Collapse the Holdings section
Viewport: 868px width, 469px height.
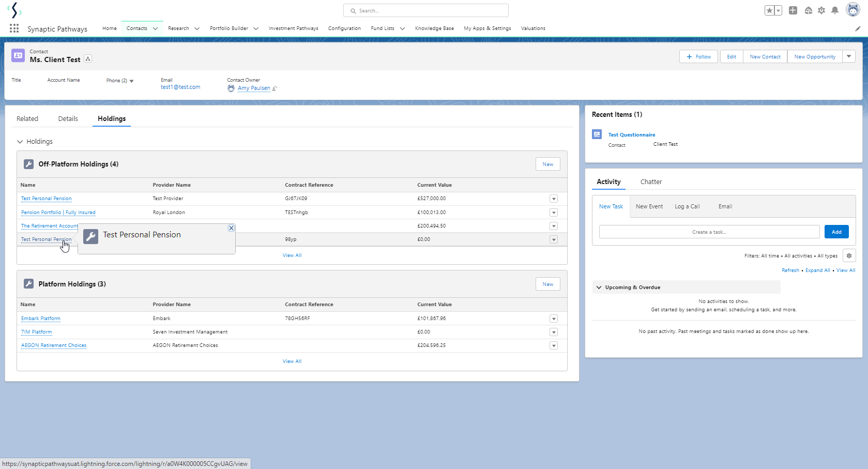pyautogui.click(x=20, y=142)
